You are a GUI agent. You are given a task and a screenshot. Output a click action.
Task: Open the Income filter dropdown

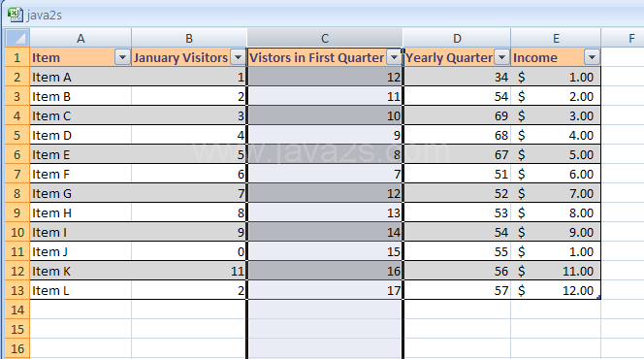592,57
